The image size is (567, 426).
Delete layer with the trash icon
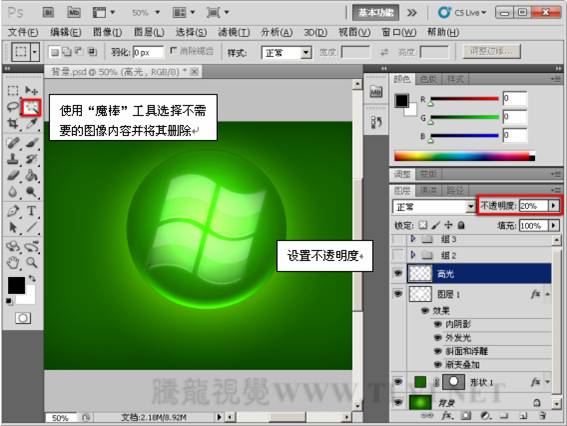pyautogui.click(x=542, y=416)
